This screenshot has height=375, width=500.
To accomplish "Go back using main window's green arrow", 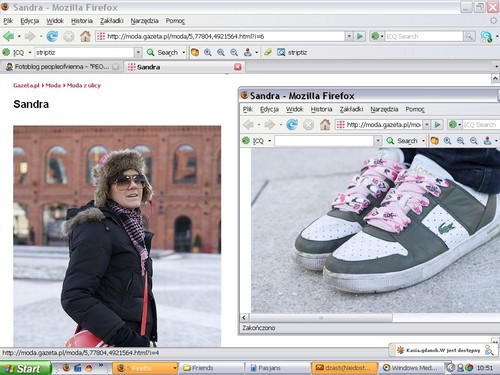I will [x=8, y=36].
